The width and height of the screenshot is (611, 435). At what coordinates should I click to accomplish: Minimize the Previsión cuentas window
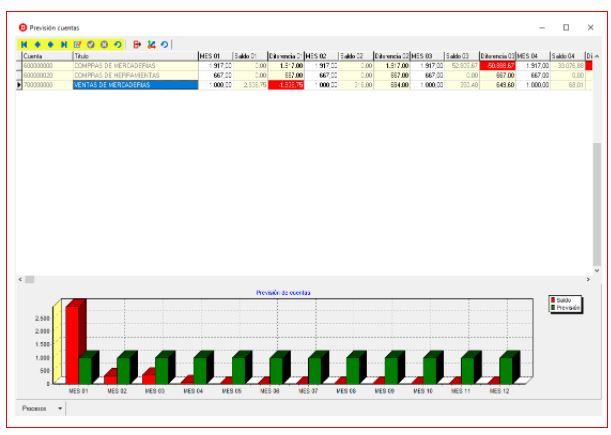[542, 27]
